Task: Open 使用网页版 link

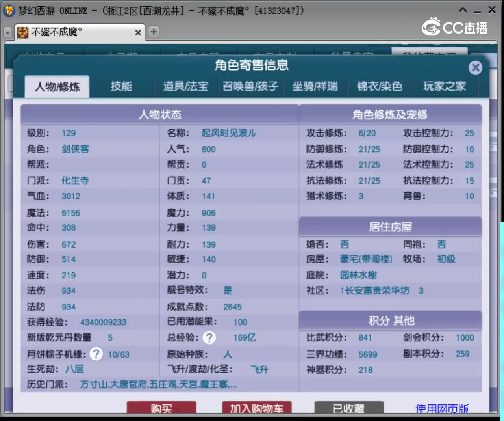Action: 442,408
